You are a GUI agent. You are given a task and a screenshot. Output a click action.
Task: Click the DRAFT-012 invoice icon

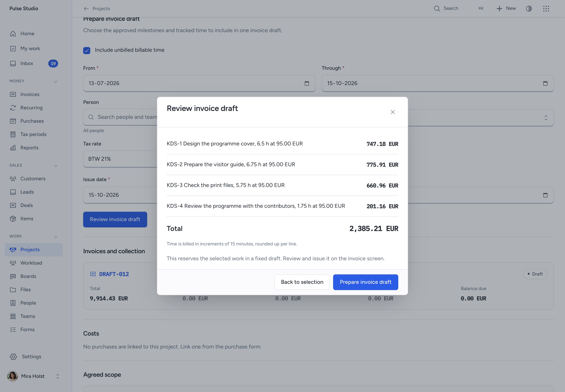93,274
